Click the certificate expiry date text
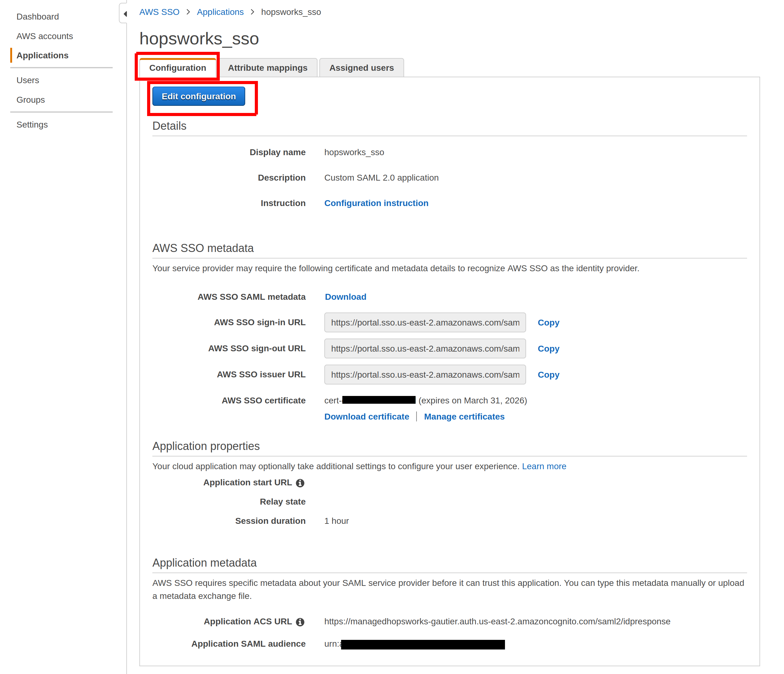The image size is (784, 674). coord(473,401)
